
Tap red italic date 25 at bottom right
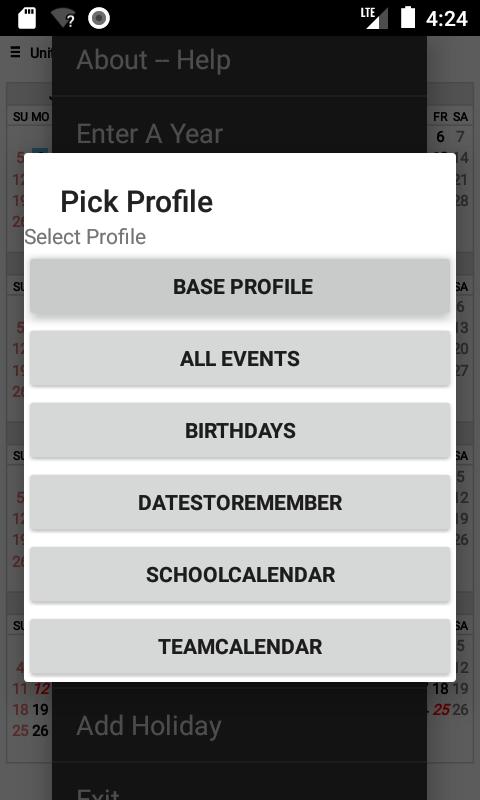coord(441,710)
